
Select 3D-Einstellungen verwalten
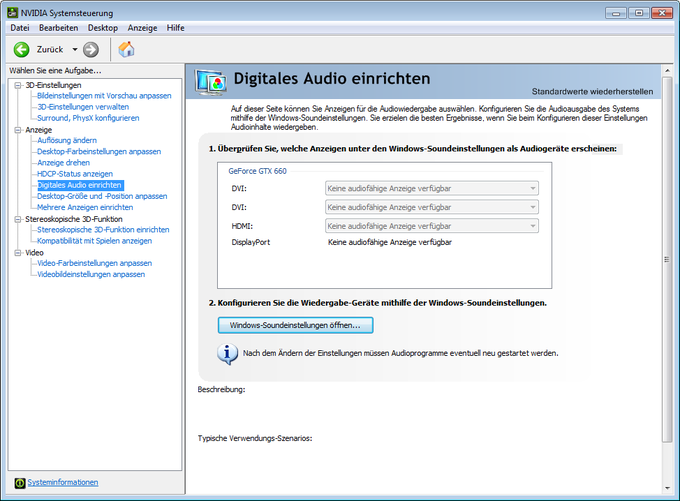click(x=83, y=107)
